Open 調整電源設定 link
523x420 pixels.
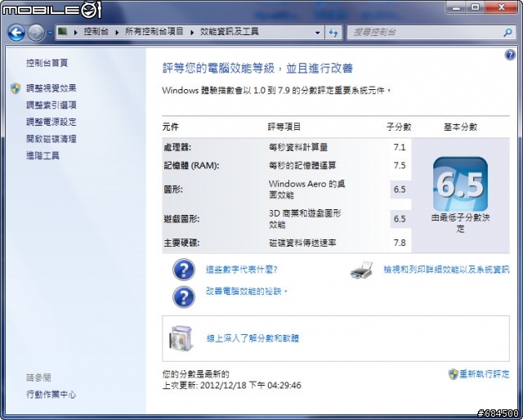pyautogui.click(x=51, y=122)
